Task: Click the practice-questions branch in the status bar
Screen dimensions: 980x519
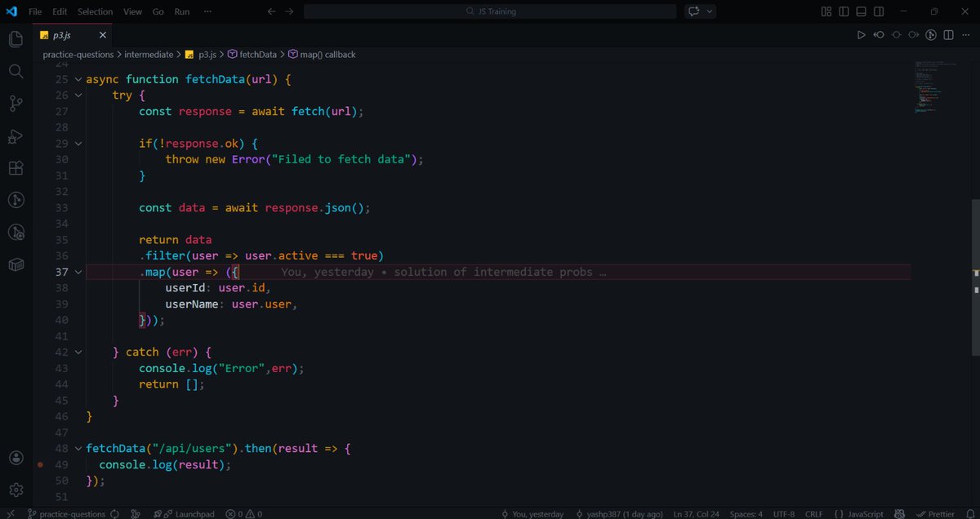Action: 67,514
